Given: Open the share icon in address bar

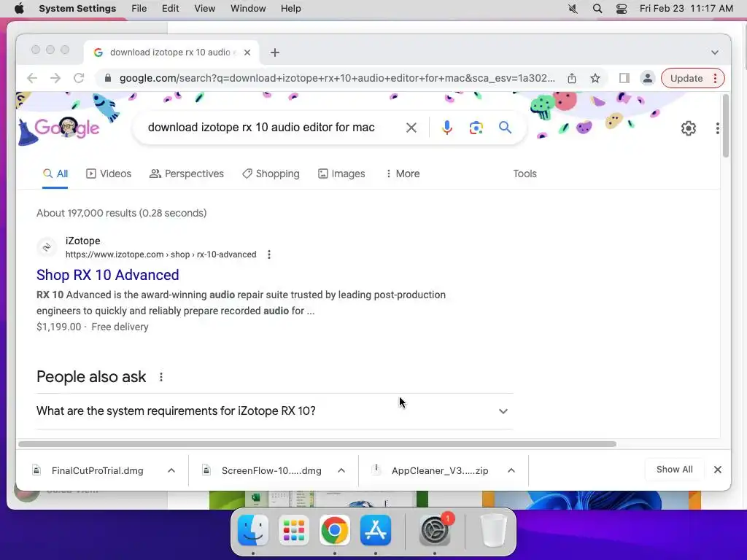Looking at the screenshot, I should [x=572, y=78].
